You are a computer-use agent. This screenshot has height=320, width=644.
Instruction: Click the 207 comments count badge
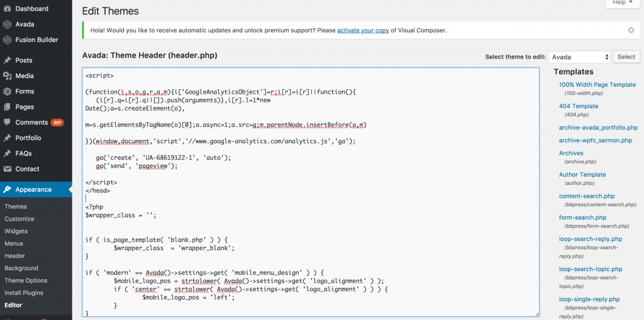[x=57, y=123]
